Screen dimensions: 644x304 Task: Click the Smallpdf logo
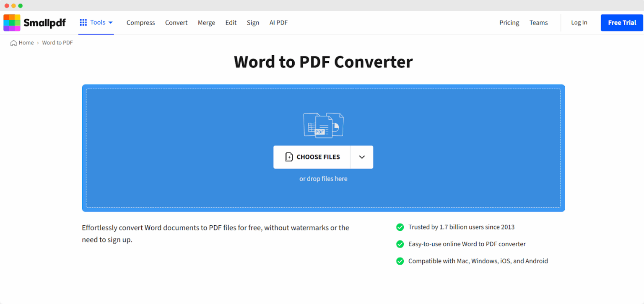[x=35, y=22]
